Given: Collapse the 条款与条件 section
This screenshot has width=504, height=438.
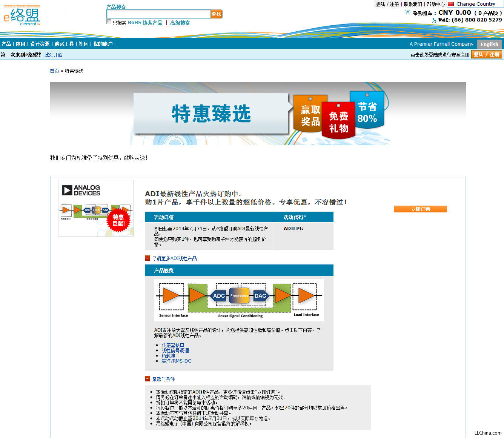Looking at the screenshot, I should pyautogui.click(x=148, y=379).
